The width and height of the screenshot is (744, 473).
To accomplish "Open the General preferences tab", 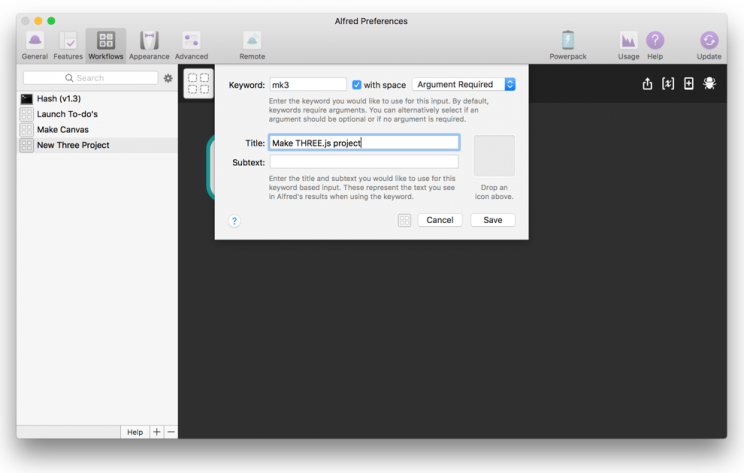I will 35,46.
